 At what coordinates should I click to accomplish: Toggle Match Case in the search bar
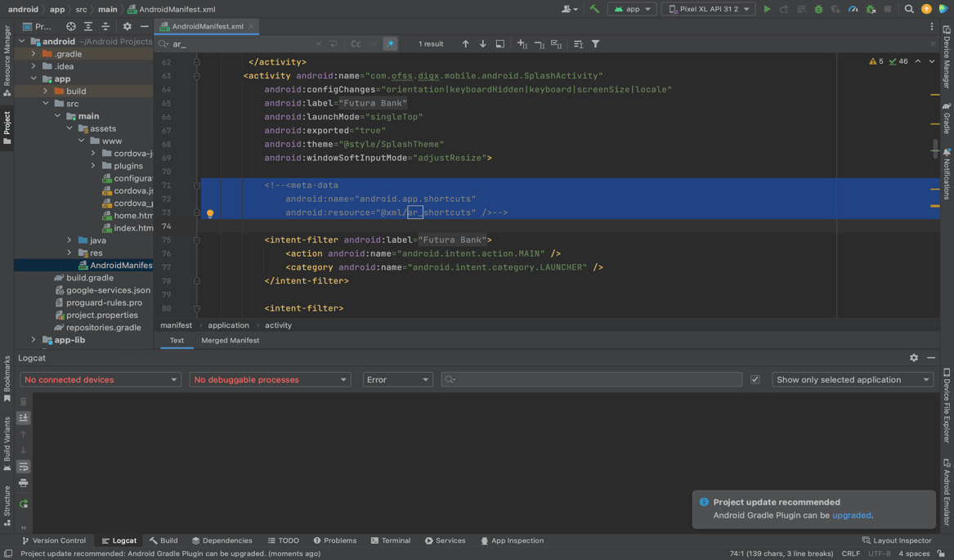356,44
